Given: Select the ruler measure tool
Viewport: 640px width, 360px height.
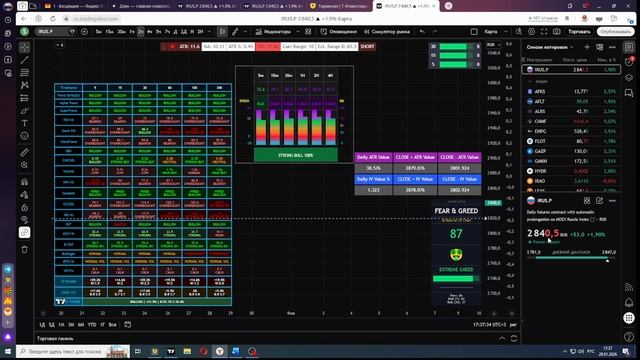Looking at the screenshot, I should (x=24, y=152).
